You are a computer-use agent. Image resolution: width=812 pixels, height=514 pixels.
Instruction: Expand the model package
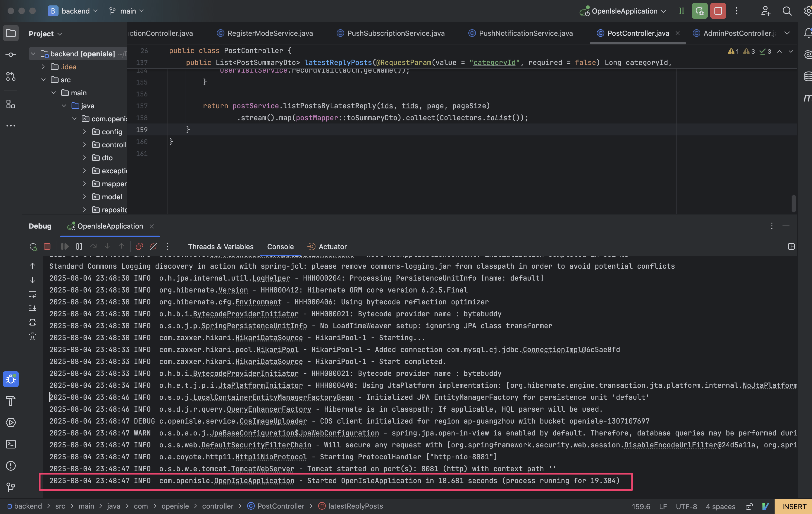[x=84, y=197]
